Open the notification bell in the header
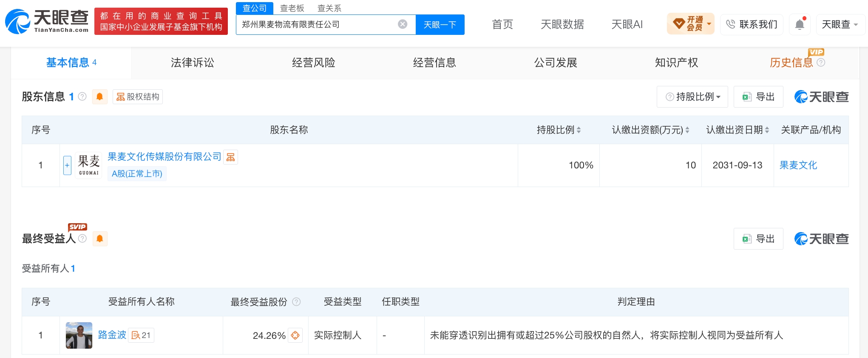The height and width of the screenshot is (358, 868). coord(800,24)
